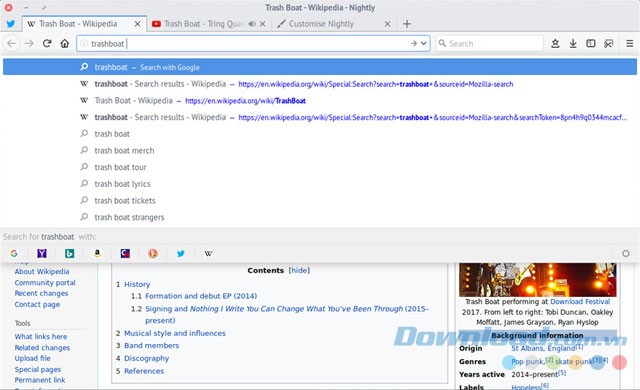Open Community portal link
The height and width of the screenshot is (390, 640).
click(45, 282)
